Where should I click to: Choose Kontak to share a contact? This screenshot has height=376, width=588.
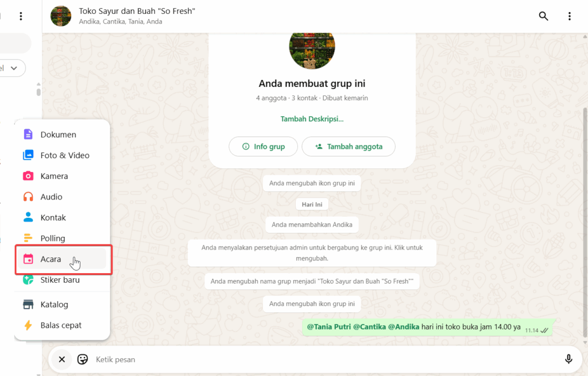point(53,217)
